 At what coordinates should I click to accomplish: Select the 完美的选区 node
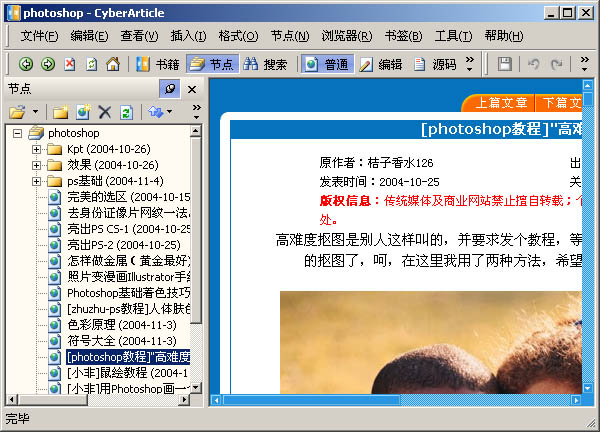coord(129,197)
